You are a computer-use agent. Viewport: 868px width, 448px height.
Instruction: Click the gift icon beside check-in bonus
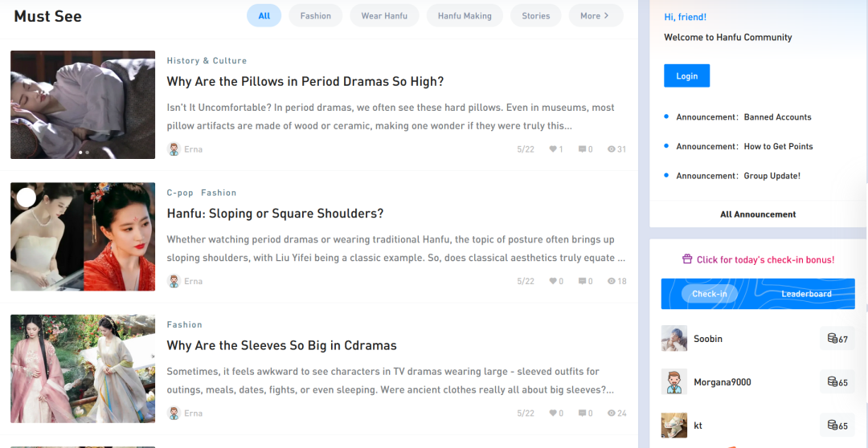687,259
